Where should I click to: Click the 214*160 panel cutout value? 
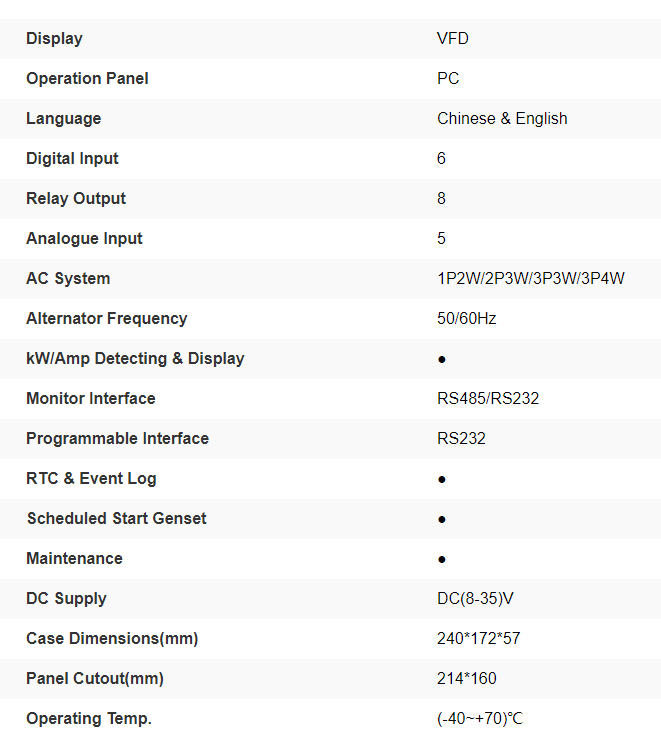(467, 679)
